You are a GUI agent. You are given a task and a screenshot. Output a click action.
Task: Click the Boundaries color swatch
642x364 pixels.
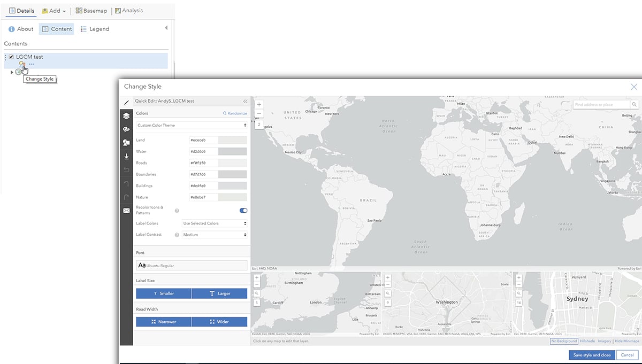pyautogui.click(x=232, y=174)
